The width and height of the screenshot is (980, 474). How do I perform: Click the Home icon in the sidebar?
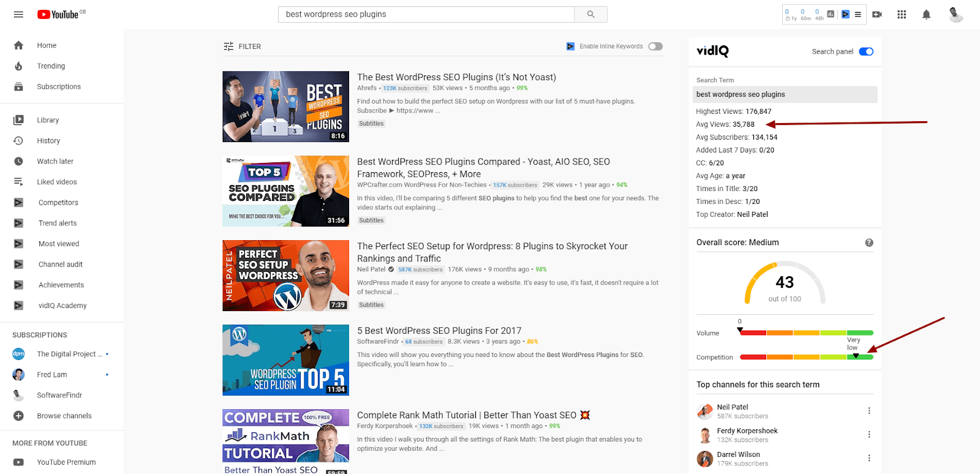[x=18, y=45]
